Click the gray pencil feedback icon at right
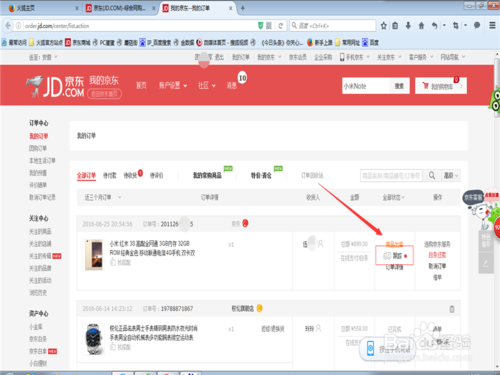500x375 pixels. click(x=486, y=263)
